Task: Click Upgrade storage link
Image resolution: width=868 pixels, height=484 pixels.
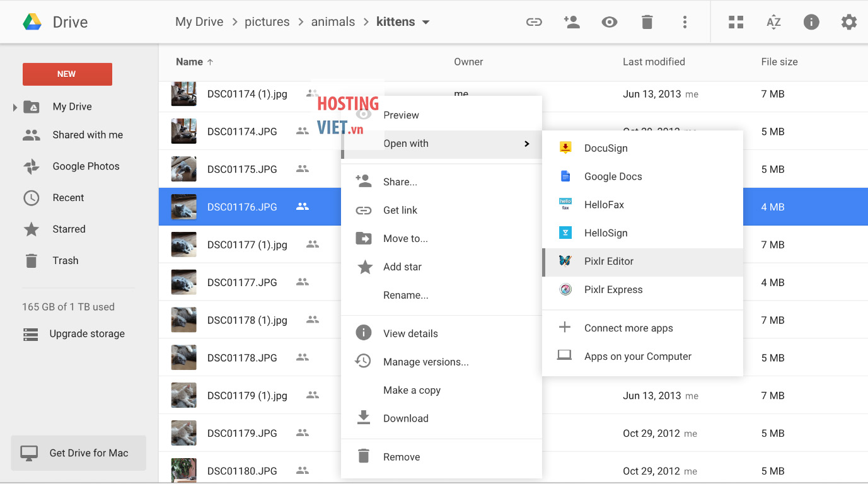Action: pyautogui.click(x=87, y=334)
